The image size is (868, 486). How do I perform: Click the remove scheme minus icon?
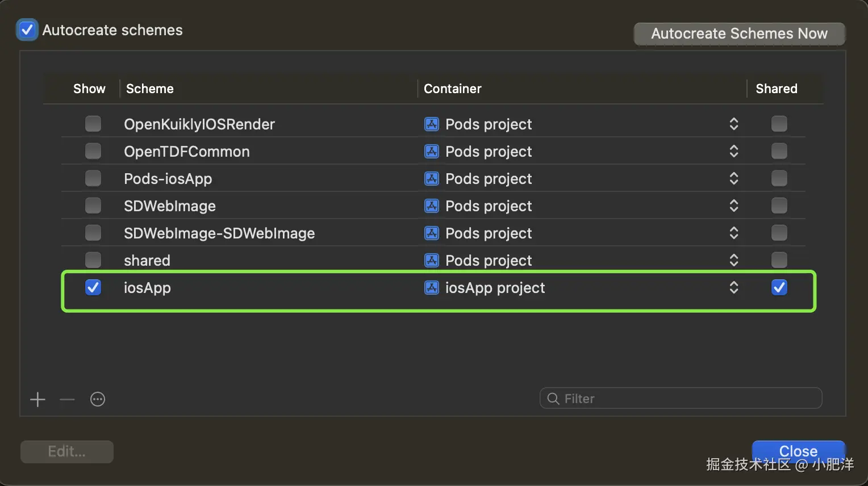(67, 400)
